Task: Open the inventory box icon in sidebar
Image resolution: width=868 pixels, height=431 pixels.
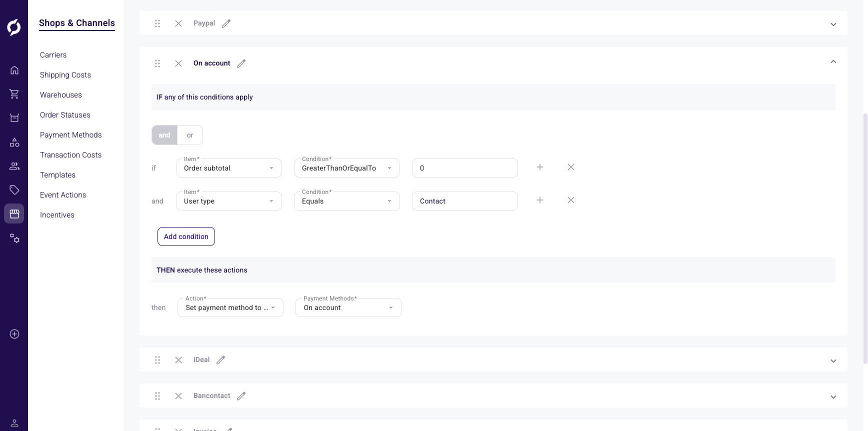Action: click(x=14, y=118)
